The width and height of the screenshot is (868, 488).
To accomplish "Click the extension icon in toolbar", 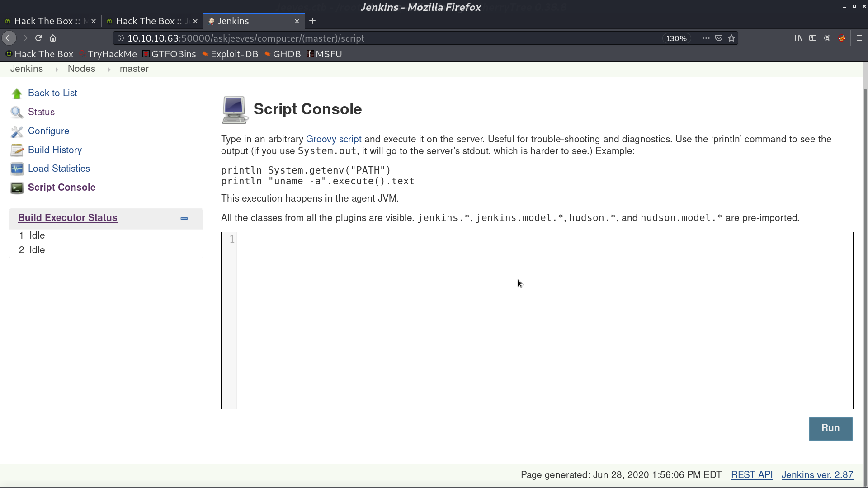I will pos(842,38).
